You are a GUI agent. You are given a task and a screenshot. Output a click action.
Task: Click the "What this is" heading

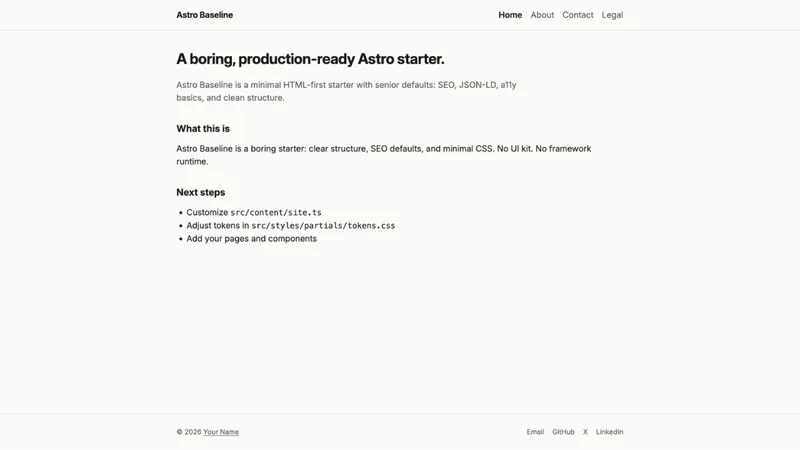point(203,128)
